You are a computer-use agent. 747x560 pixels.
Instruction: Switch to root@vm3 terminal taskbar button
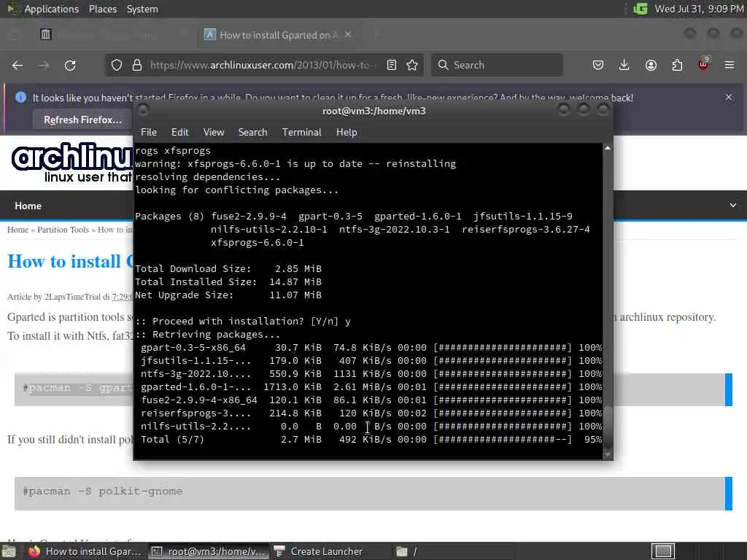209,551
